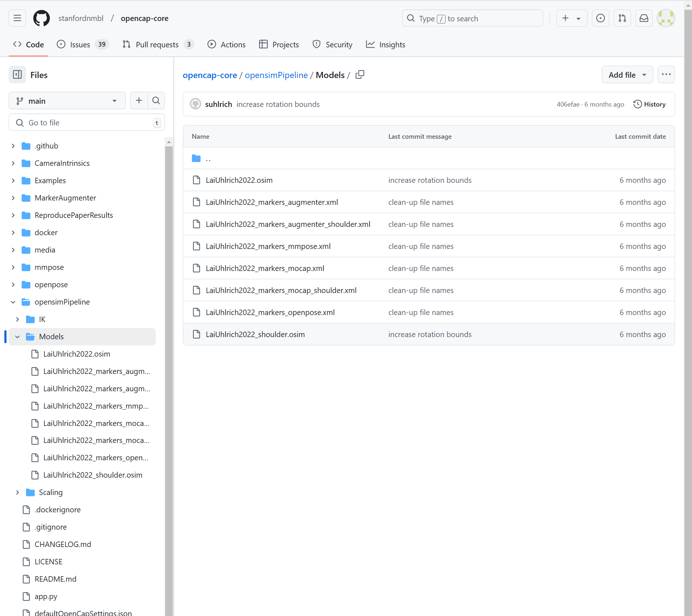Switch to the Code tab
This screenshot has height=616, width=692.
pyautogui.click(x=29, y=44)
